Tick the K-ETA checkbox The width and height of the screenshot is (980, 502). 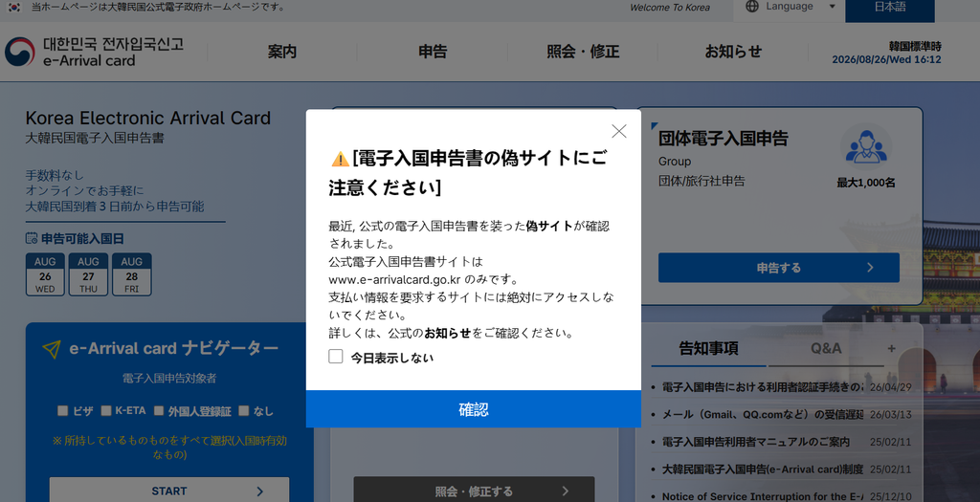(106, 410)
